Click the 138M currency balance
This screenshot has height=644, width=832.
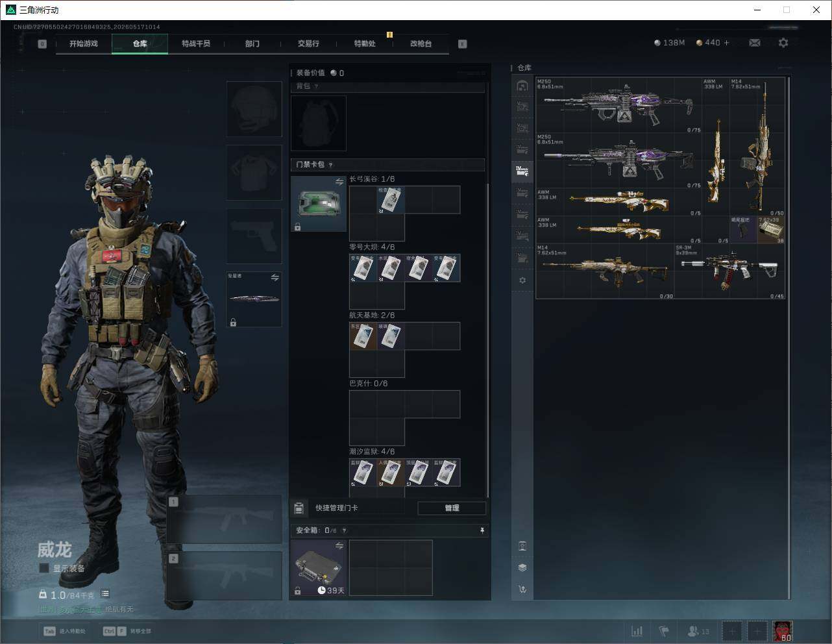pos(669,43)
